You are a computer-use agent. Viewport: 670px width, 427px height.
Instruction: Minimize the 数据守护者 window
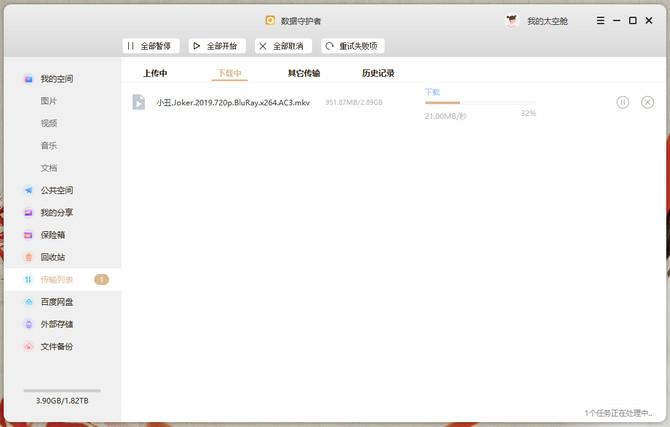point(617,21)
